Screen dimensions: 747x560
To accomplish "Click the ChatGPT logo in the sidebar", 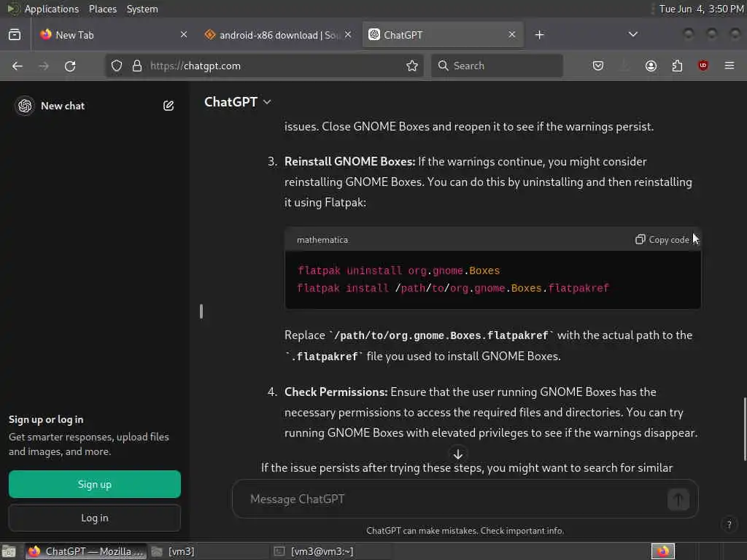I will pyautogui.click(x=25, y=106).
